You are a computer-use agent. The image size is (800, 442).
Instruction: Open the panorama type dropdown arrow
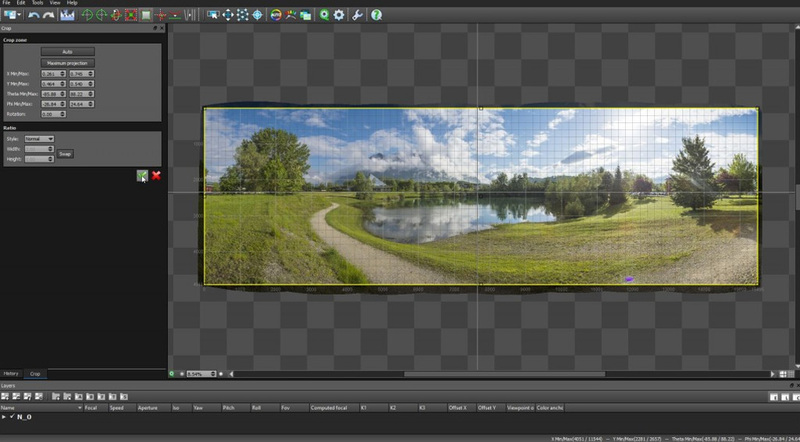pos(20,15)
